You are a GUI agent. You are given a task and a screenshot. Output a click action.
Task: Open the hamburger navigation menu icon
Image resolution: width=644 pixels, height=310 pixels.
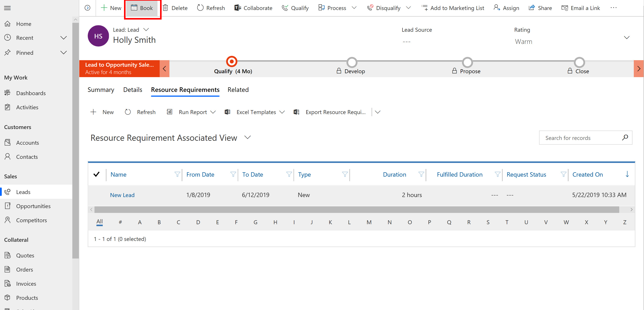tap(8, 8)
